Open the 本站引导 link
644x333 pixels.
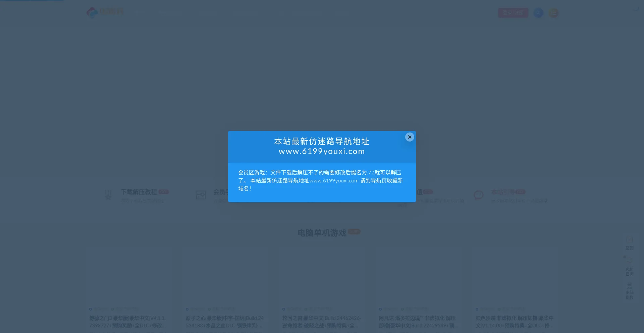point(503,192)
